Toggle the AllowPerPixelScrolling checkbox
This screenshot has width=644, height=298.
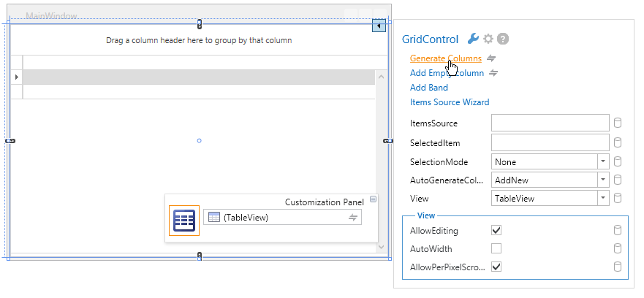[x=496, y=267]
